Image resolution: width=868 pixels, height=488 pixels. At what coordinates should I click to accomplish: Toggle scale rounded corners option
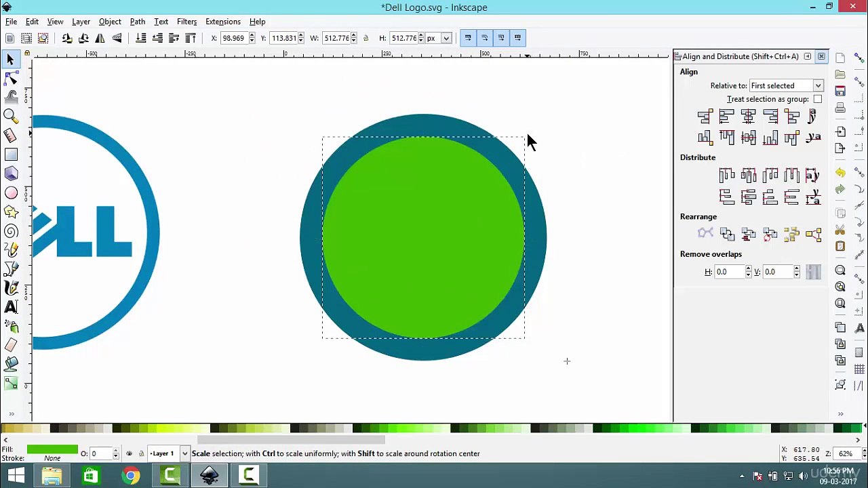tap(485, 38)
